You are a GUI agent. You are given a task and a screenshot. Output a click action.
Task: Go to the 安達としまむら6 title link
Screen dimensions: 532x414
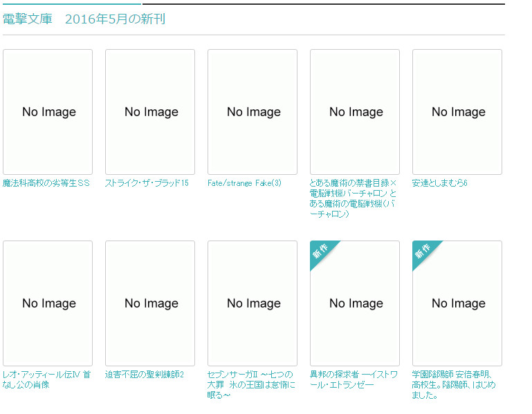point(440,183)
